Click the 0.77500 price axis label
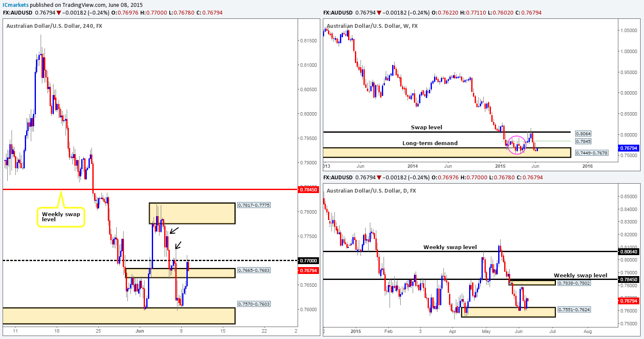Viewport: 644px width, 339px height. tap(307, 236)
